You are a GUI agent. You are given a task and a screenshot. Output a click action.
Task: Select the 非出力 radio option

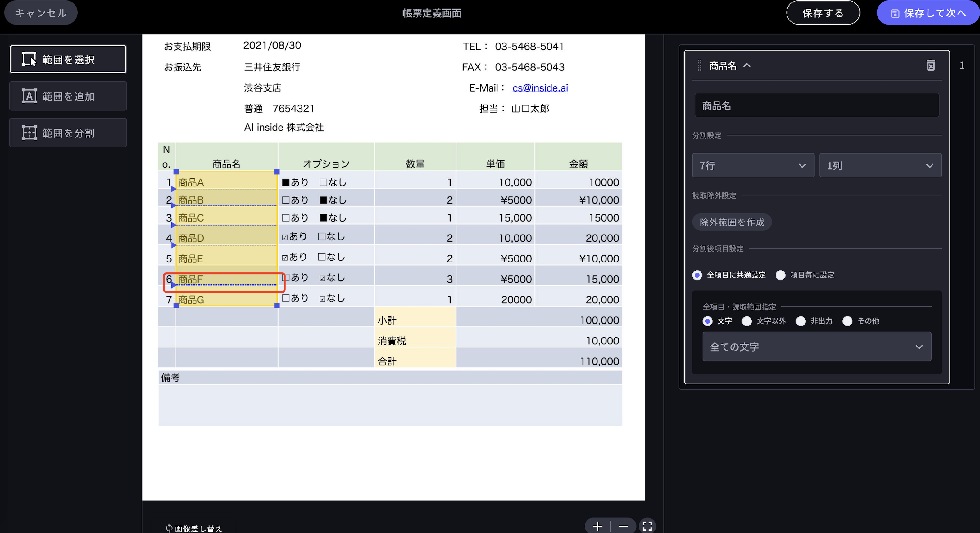pos(801,321)
